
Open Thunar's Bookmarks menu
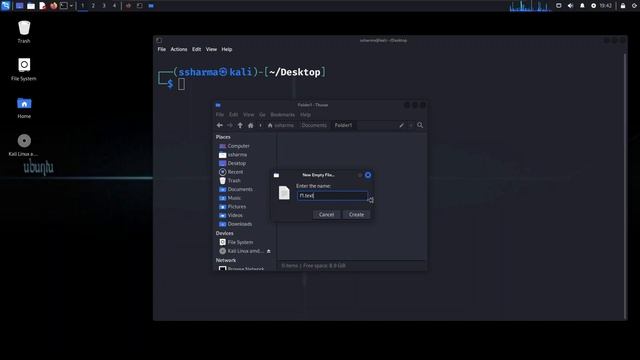point(282,115)
